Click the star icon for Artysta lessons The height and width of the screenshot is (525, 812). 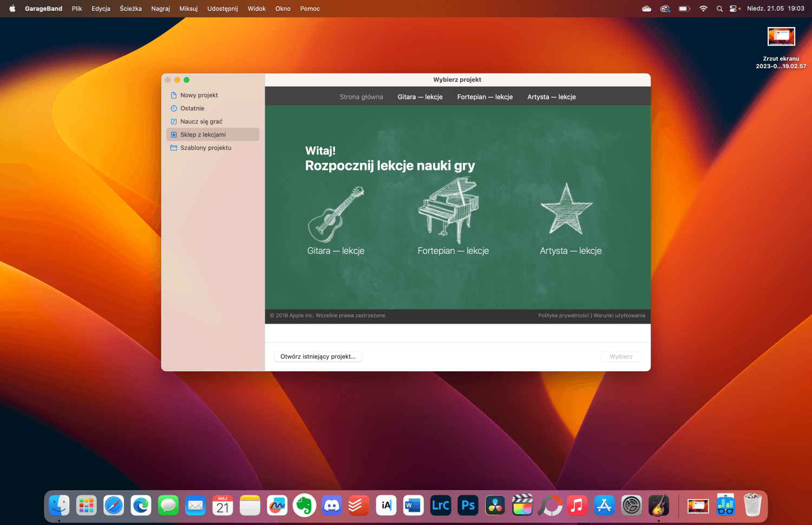[x=566, y=210]
